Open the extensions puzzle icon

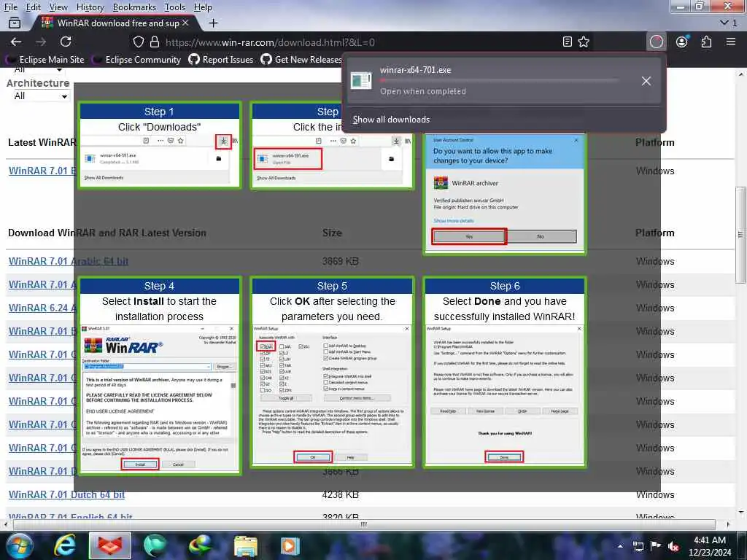(x=706, y=42)
